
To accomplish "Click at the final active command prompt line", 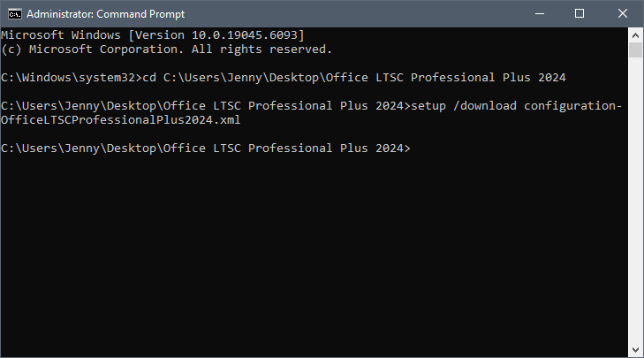I will click(205, 148).
